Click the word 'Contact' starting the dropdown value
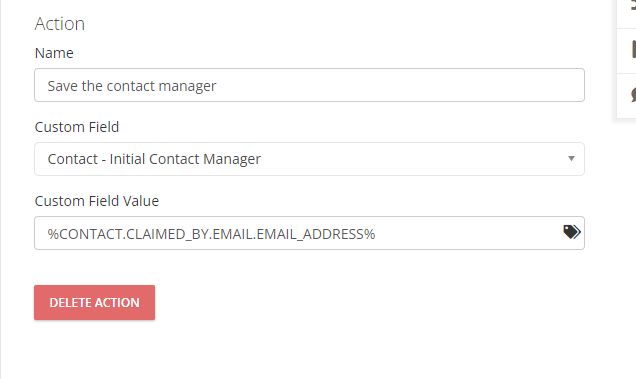Screen dimensions: 636x379 click(73, 159)
